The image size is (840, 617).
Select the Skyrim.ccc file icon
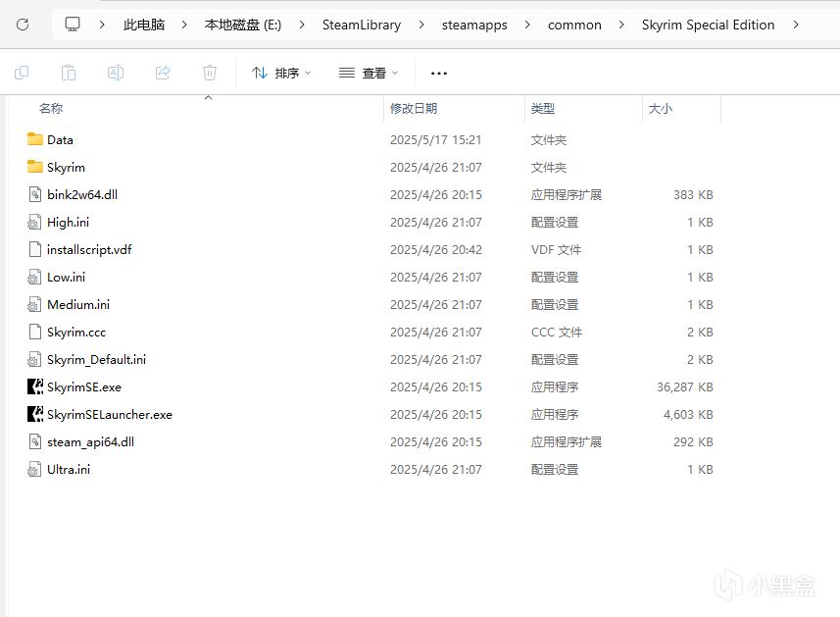click(35, 332)
